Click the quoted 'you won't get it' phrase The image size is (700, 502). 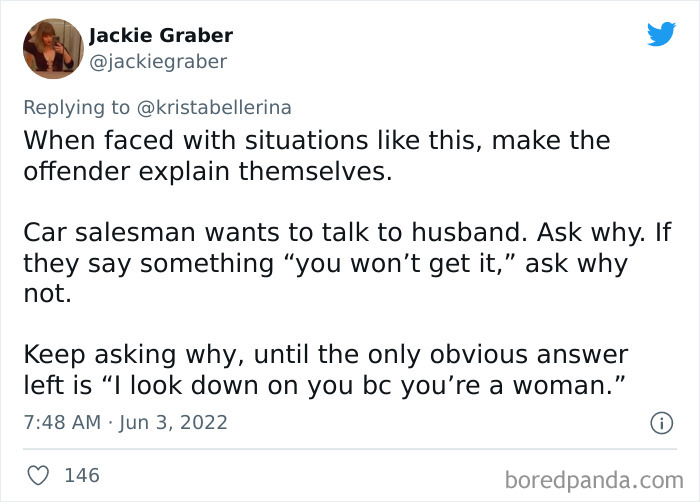(399, 264)
